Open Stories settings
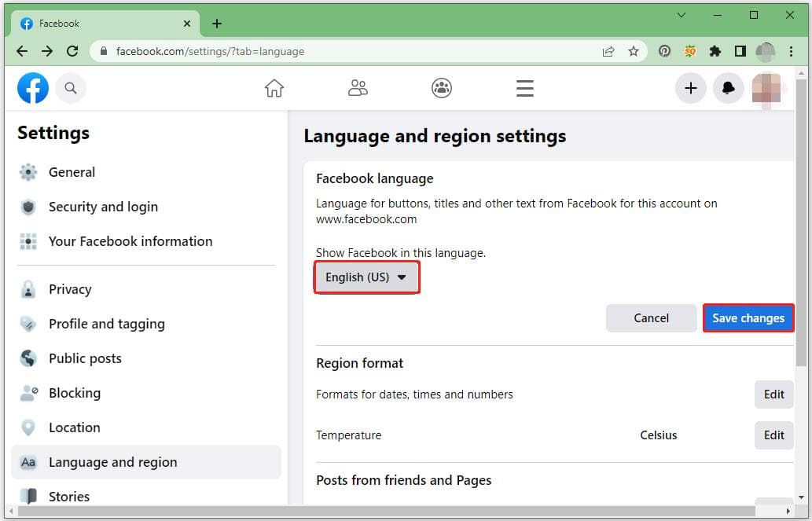Screen dimensions: 812x521 [146, 496]
